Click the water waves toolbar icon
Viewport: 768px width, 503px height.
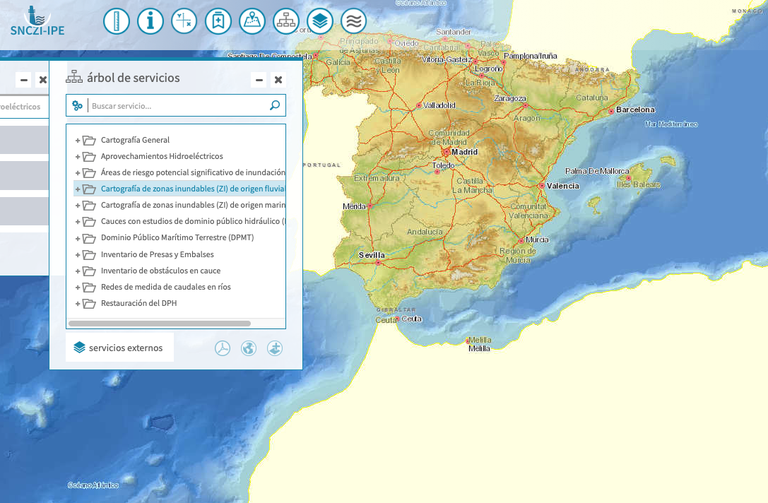pos(353,20)
